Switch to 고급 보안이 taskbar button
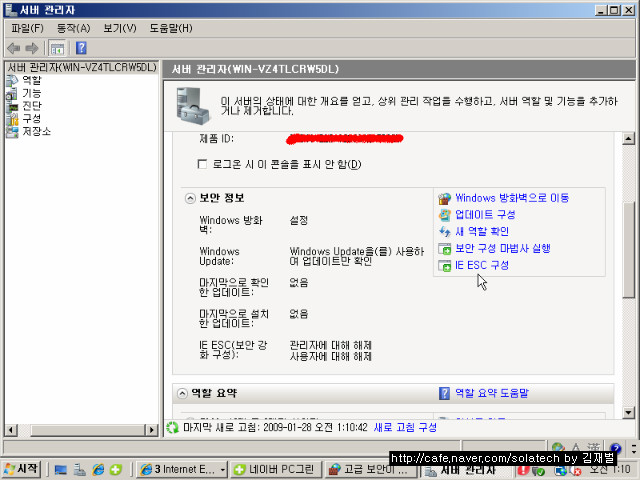The width and height of the screenshot is (640, 480). [371, 470]
